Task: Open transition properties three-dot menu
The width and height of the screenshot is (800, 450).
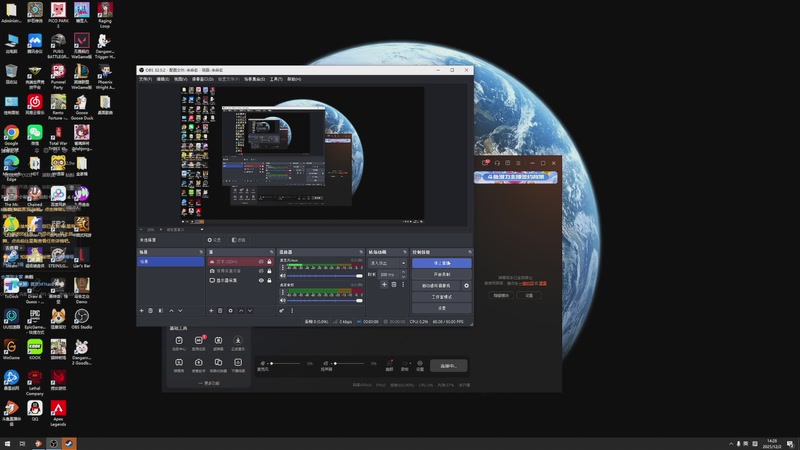Action: click(403, 285)
